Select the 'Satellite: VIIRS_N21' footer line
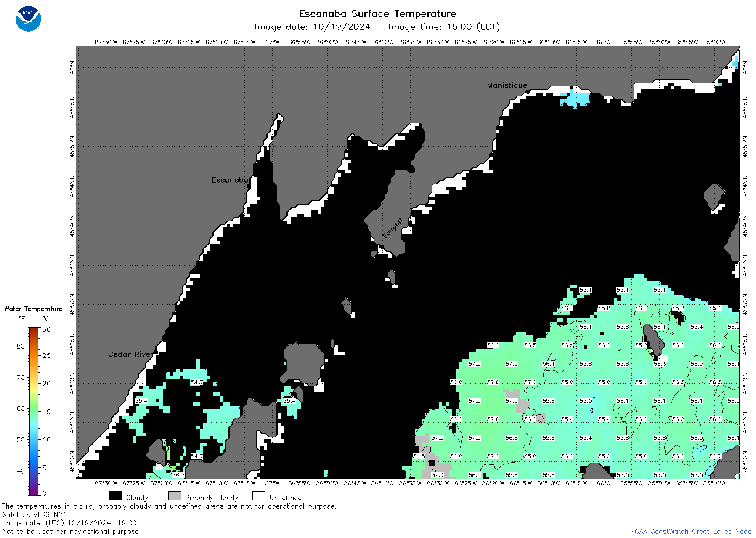Image resolution: width=756 pixels, height=538 pixels. [34, 514]
